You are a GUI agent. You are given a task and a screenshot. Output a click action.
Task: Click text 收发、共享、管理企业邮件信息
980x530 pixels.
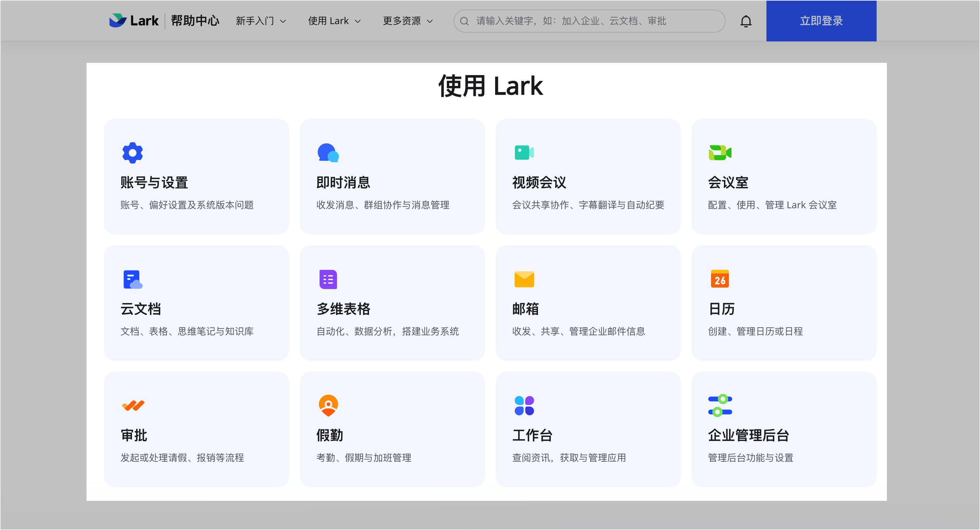pyautogui.click(x=579, y=331)
